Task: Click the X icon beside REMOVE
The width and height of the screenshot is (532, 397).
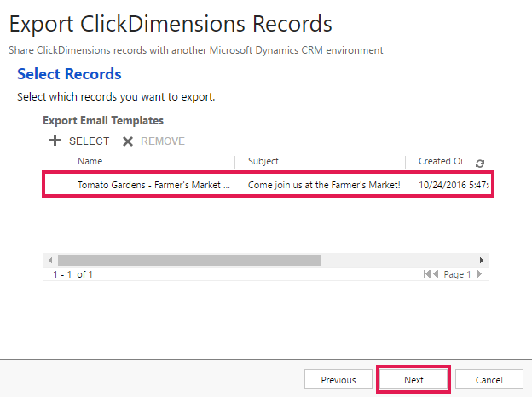Action: 128,141
